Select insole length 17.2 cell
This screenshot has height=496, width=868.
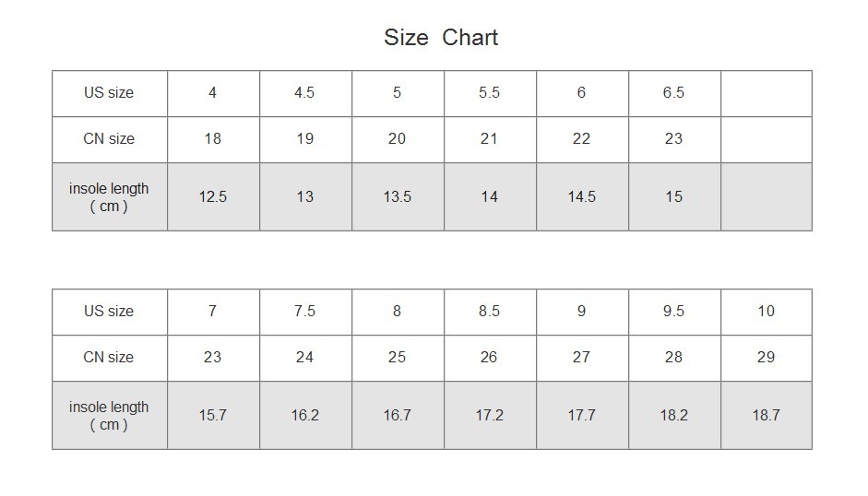[x=490, y=416]
